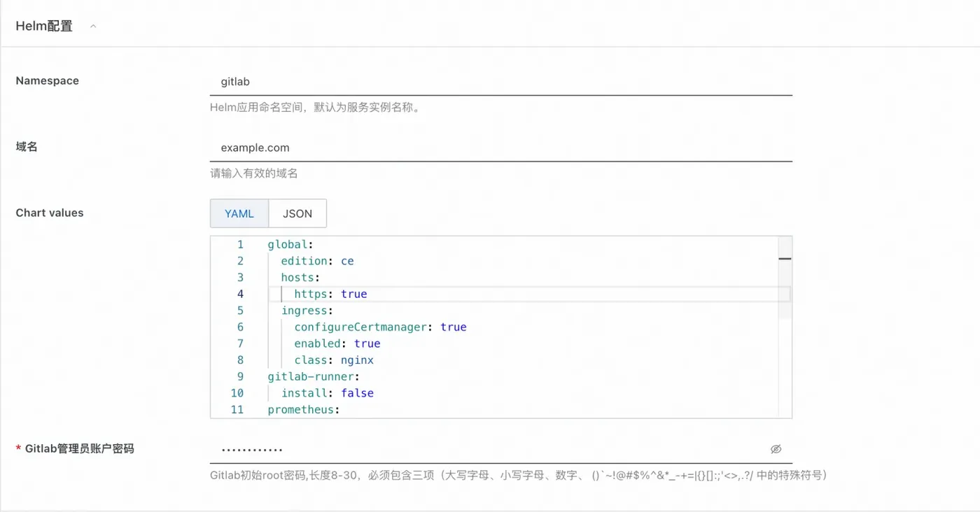980x512 pixels.
Task: Place cursor on line 'gitlab-runner:'
Action: coord(314,376)
